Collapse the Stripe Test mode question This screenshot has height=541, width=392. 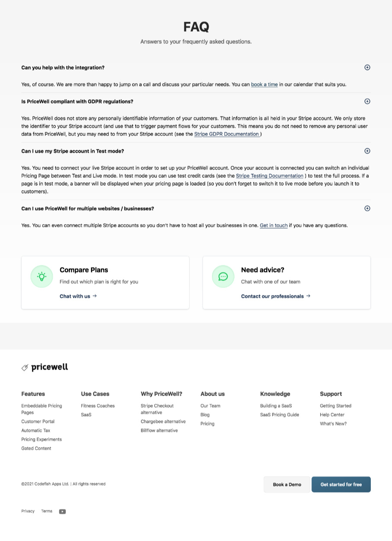pos(367,151)
